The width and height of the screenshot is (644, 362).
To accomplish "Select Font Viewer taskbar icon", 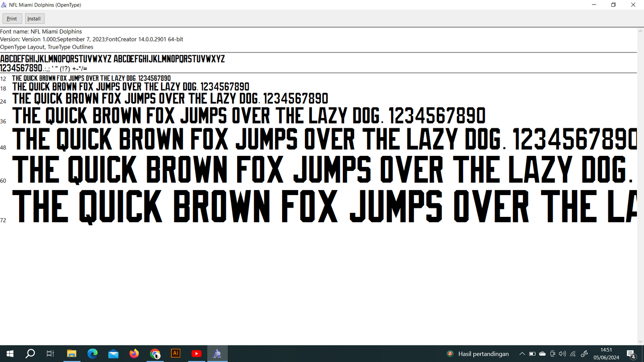I will (217, 354).
